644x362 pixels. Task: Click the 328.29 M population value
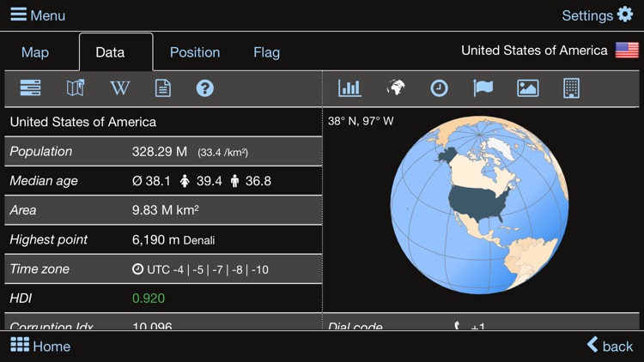(160, 152)
